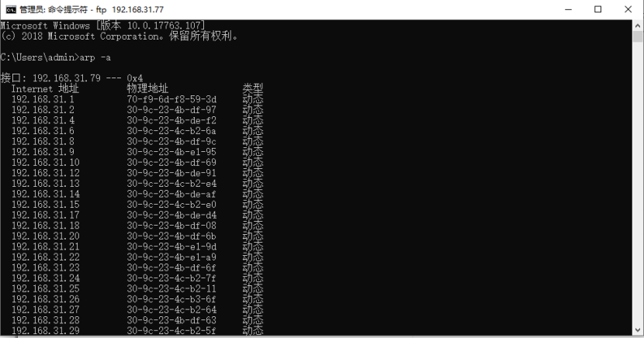This screenshot has width=644, height=338.
Task: Click MAC address 70-f9-6d-f8-59-3d
Action: 171,99
